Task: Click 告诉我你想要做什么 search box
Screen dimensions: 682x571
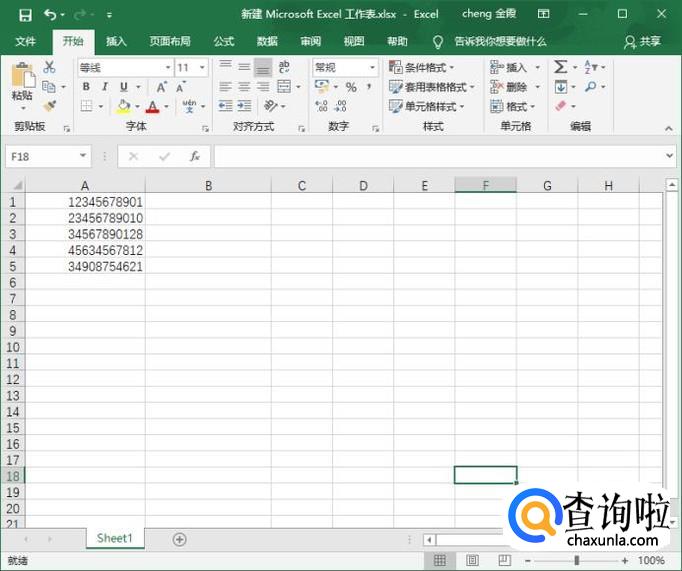Action: pyautogui.click(x=500, y=42)
